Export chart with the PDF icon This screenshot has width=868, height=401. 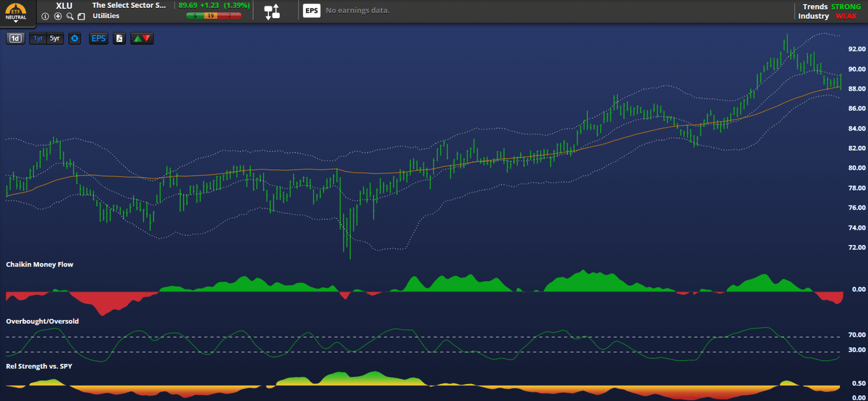pos(119,38)
